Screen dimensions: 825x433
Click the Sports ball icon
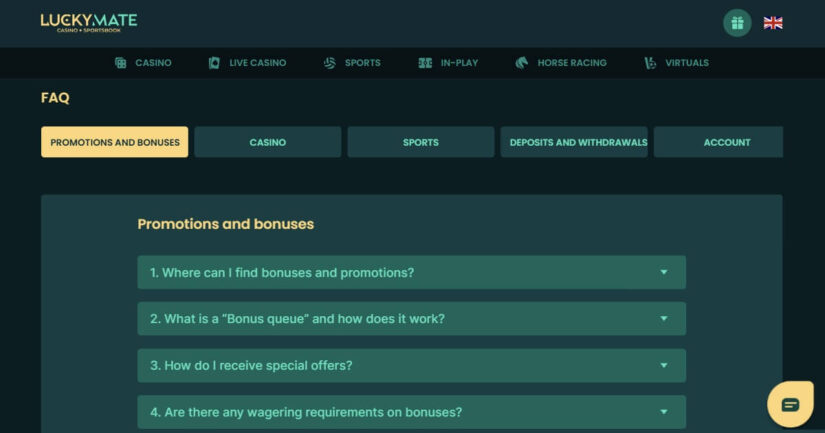(x=330, y=63)
